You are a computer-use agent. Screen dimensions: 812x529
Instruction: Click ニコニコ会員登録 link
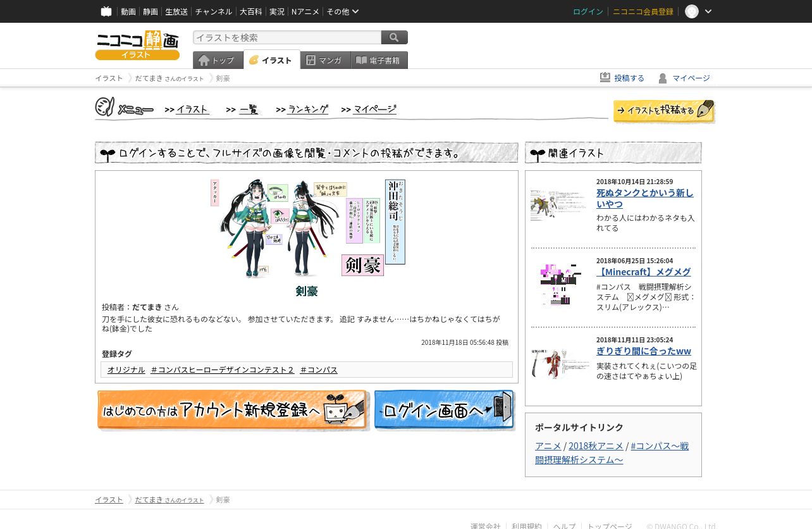click(643, 11)
